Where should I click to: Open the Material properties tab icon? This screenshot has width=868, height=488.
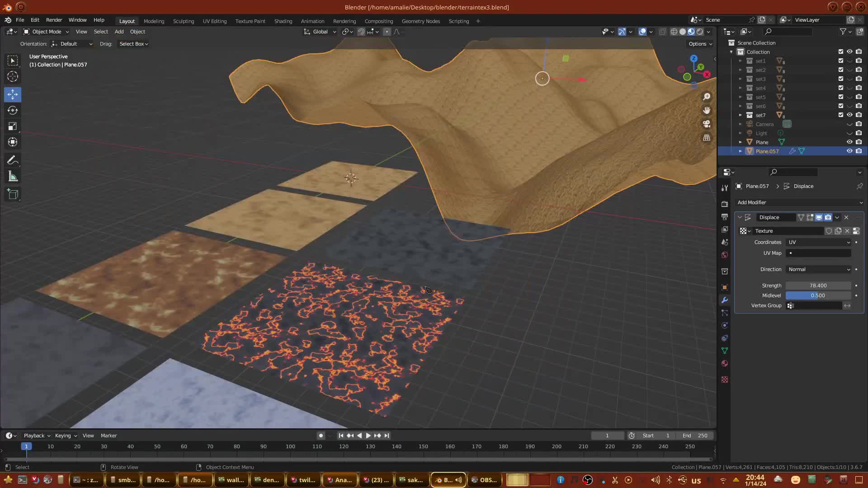725,363
